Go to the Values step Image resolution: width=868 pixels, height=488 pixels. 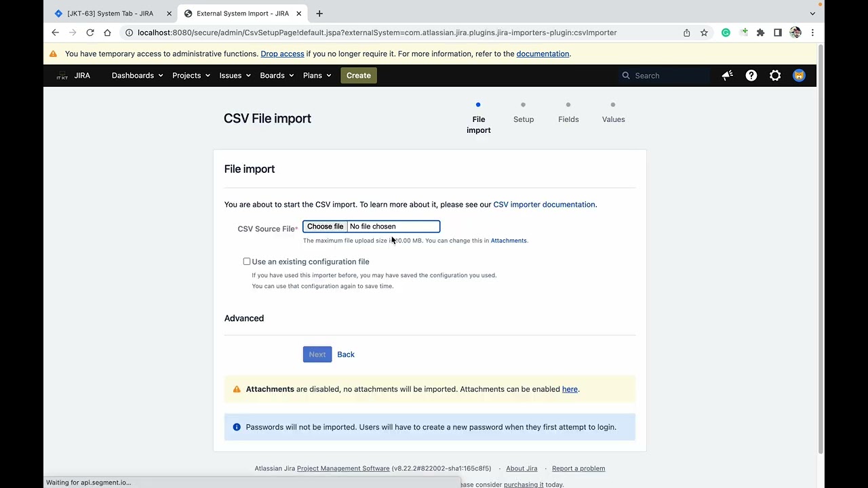tap(613, 113)
